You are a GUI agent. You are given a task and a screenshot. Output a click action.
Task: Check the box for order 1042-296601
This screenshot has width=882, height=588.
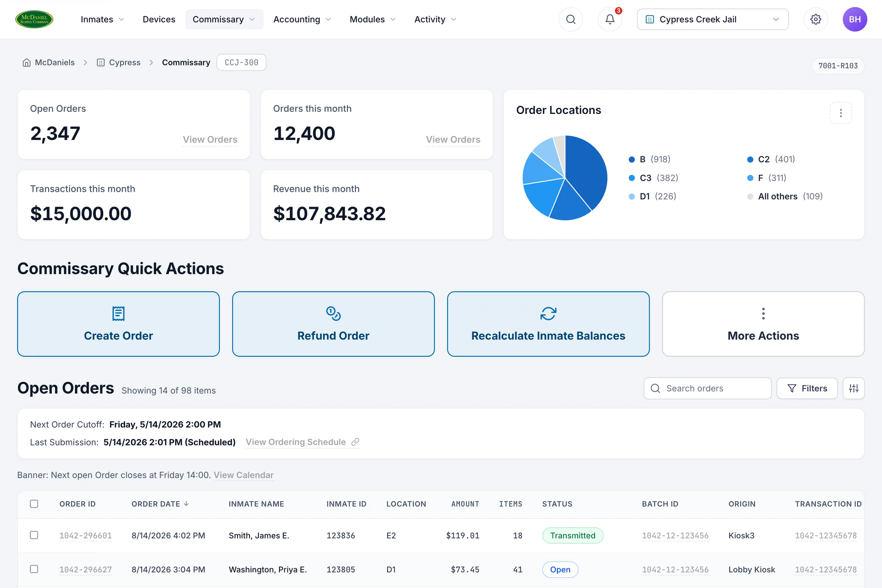click(x=34, y=535)
